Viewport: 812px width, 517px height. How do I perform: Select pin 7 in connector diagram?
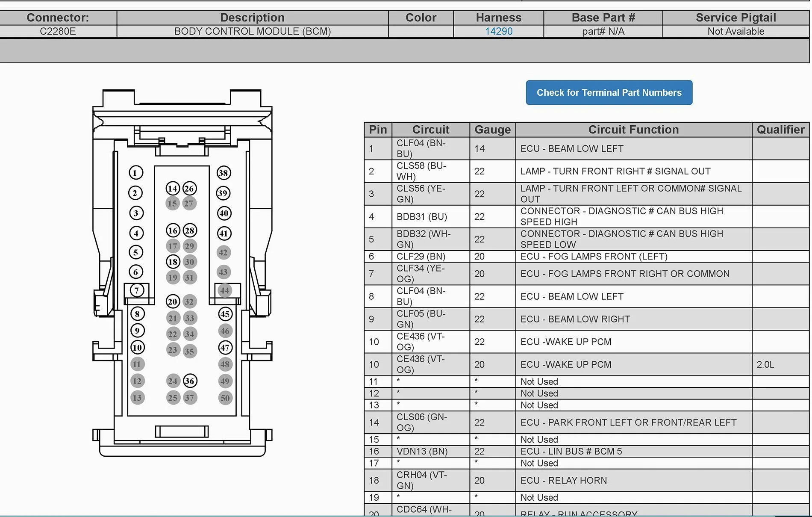137,290
